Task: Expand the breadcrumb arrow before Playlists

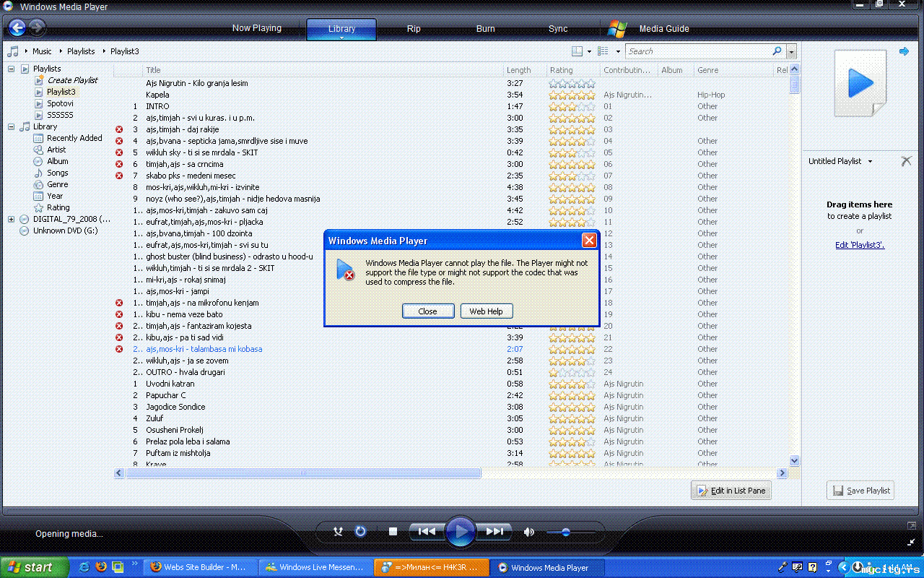Action: 60,51
